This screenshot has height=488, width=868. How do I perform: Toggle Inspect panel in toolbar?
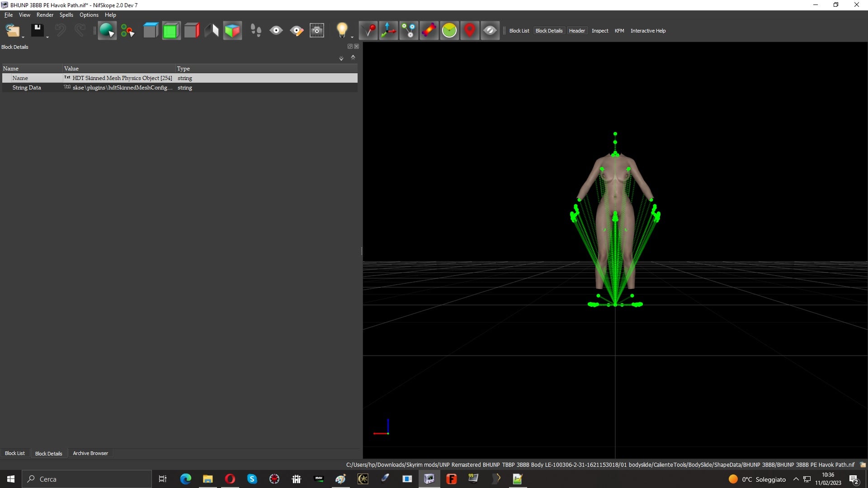(600, 31)
